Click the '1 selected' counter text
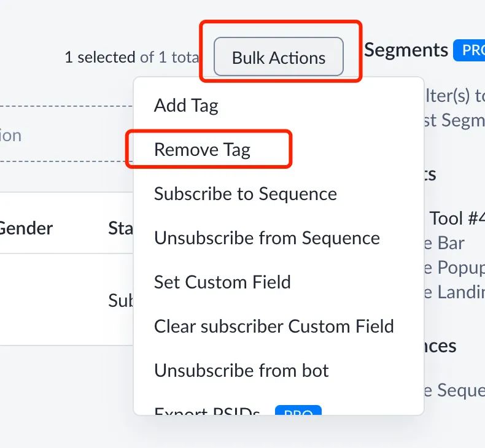This screenshot has height=448, width=485. [100, 57]
